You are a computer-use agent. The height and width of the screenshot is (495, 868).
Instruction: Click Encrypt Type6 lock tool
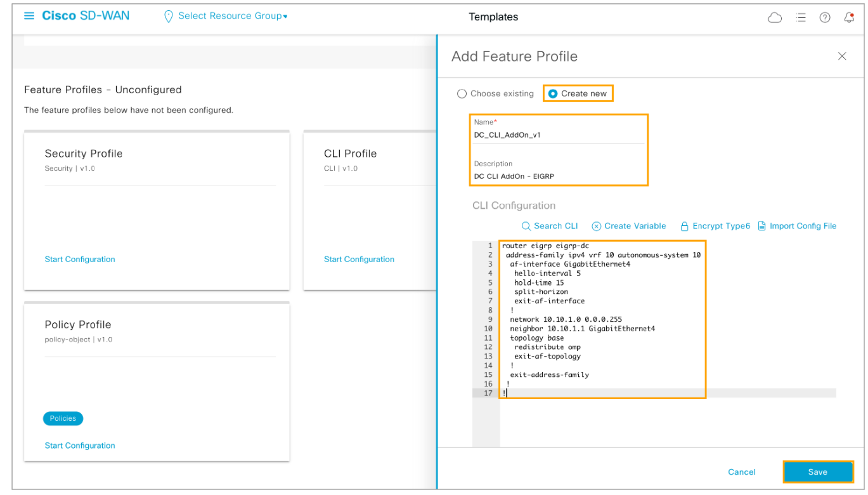pos(715,226)
